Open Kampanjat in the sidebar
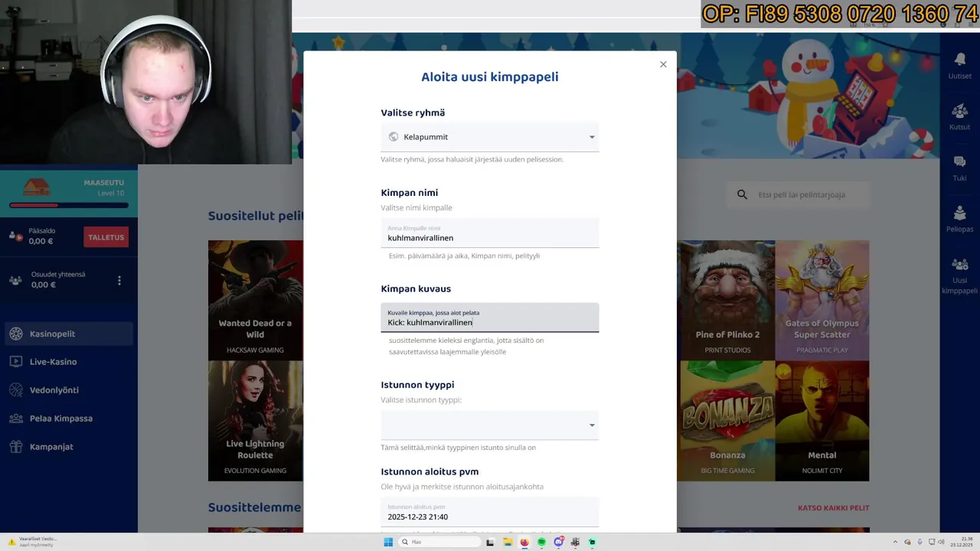Viewport: 980px width, 551px height. (69, 447)
